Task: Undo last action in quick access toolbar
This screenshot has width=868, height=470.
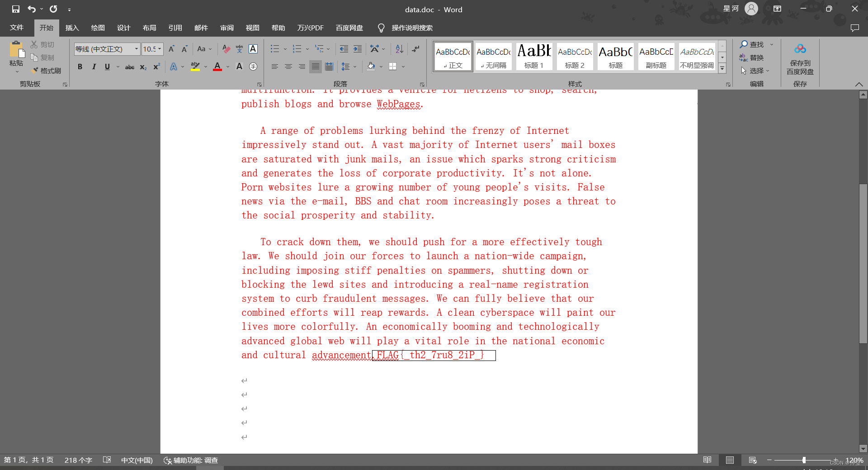Action: [31, 9]
